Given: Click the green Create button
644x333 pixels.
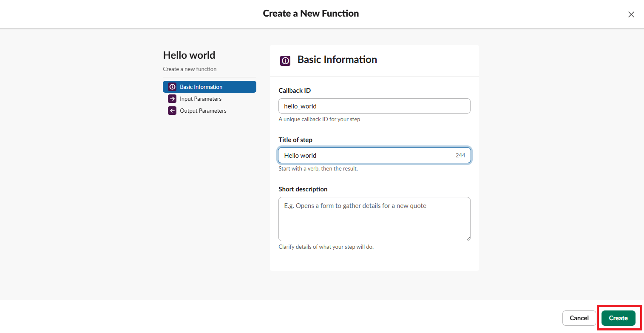Looking at the screenshot, I should [x=618, y=318].
